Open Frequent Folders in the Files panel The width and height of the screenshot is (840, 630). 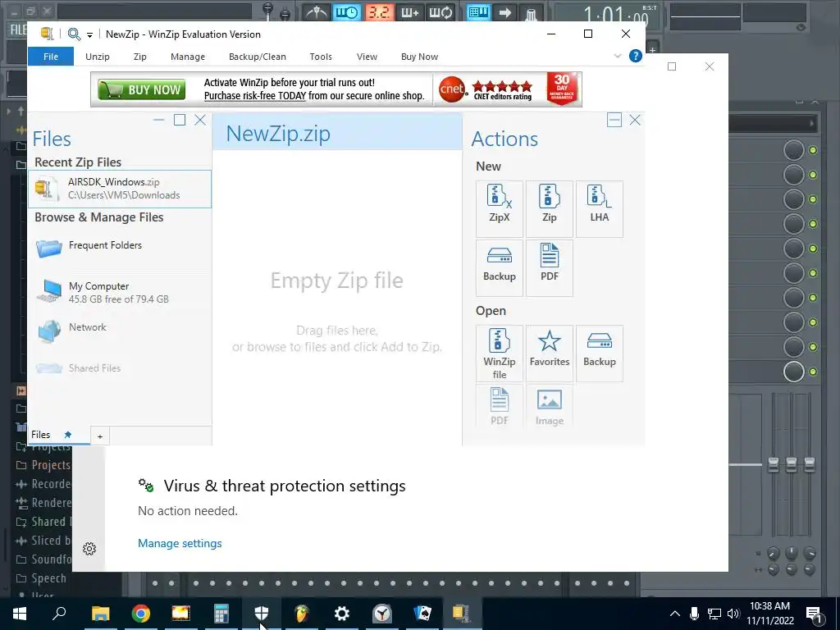click(x=120, y=248)
